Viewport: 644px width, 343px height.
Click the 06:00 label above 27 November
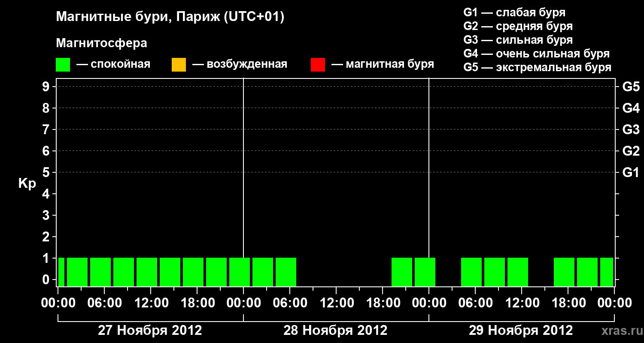104,303
